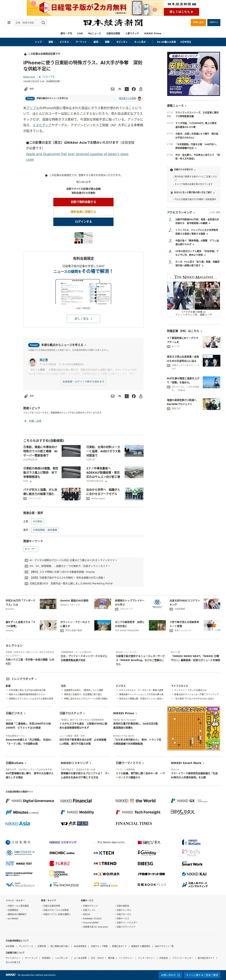Click the Nikkei newspaper logo
The width and height of the screenshot is (226, 980).
tap(113, 22)
